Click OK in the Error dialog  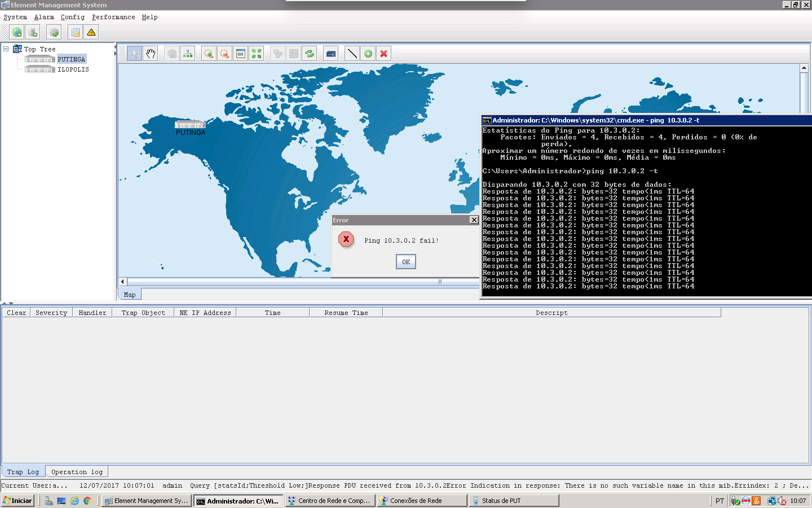click(x=406, y=262)
